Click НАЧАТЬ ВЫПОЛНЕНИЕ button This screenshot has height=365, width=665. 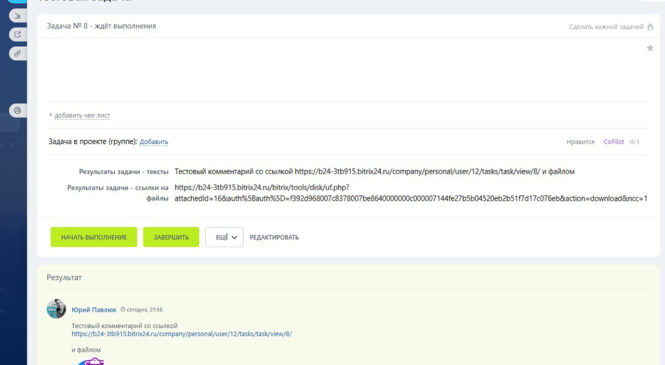[94, 237]
